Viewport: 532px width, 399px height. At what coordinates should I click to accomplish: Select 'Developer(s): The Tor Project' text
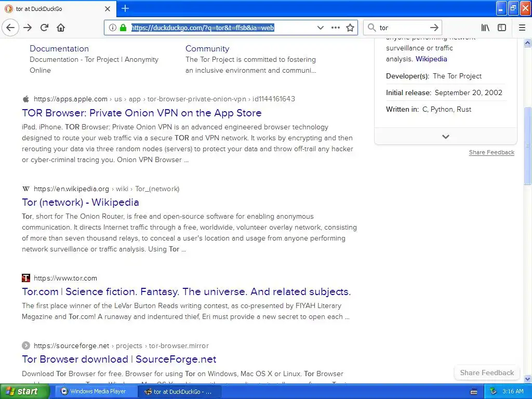click(x=434, y=76)
